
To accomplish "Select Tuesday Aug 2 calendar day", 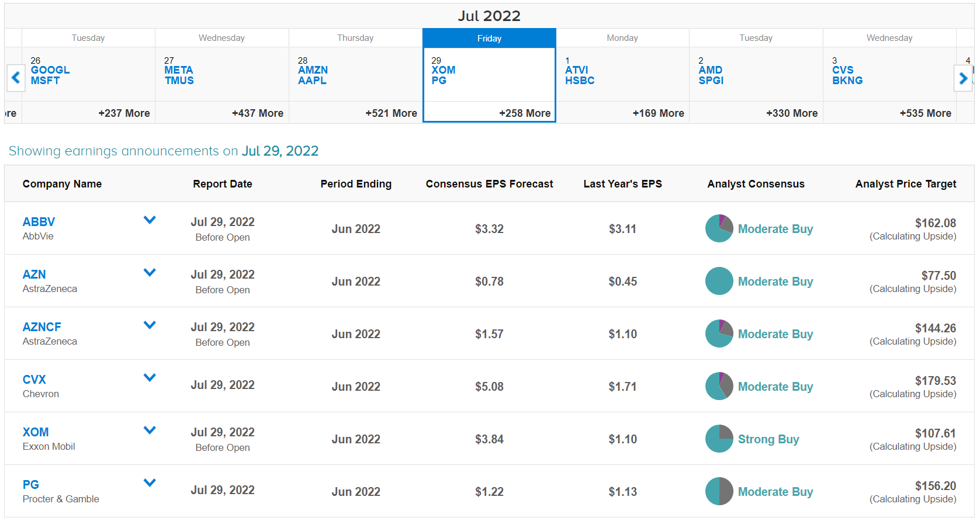I will click(x=756, y=76).
